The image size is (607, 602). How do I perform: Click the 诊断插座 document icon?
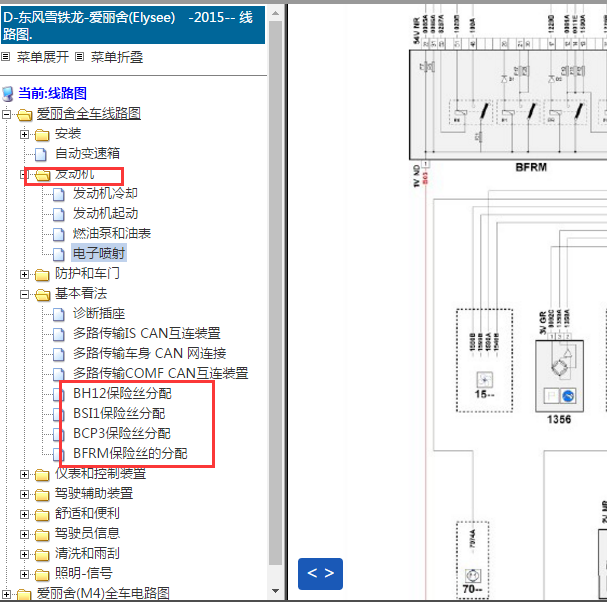pyautogui.click(x=58, y=314)
